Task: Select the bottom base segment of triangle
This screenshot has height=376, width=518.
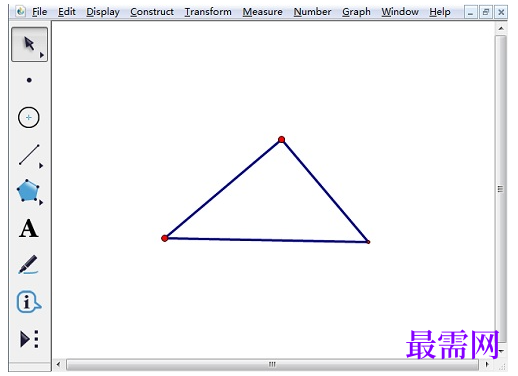Action: [266, 240]
